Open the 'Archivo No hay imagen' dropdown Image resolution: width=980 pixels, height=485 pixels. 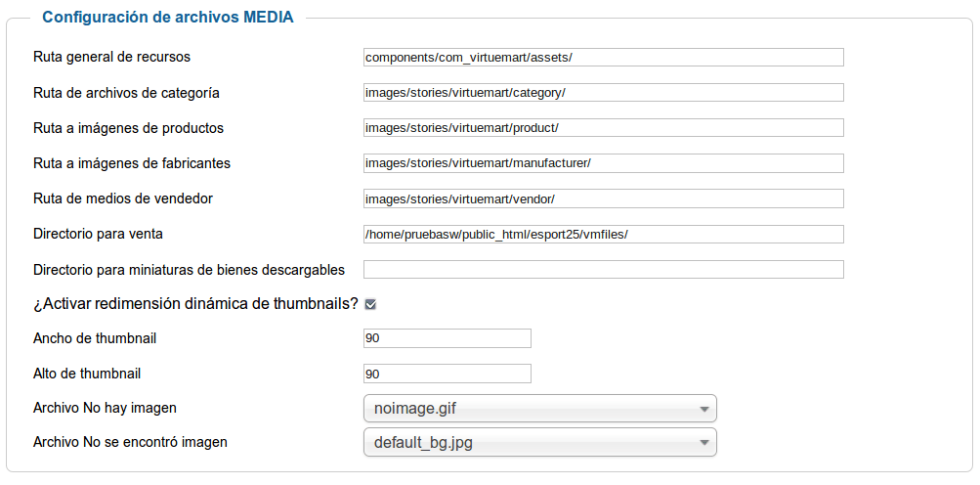pyautogui.click(x=540, y=409)
